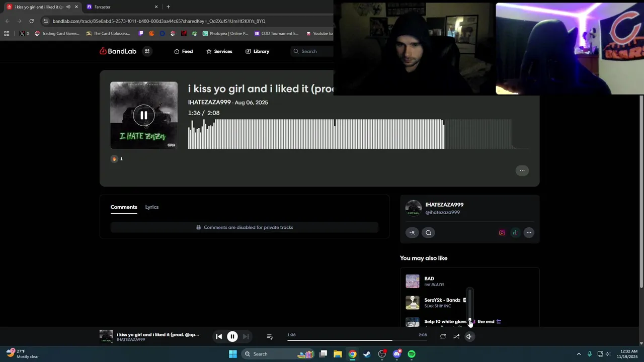Skip to previous track in player
This screenshot has height=362, width=644.
(x=219, y=336)
